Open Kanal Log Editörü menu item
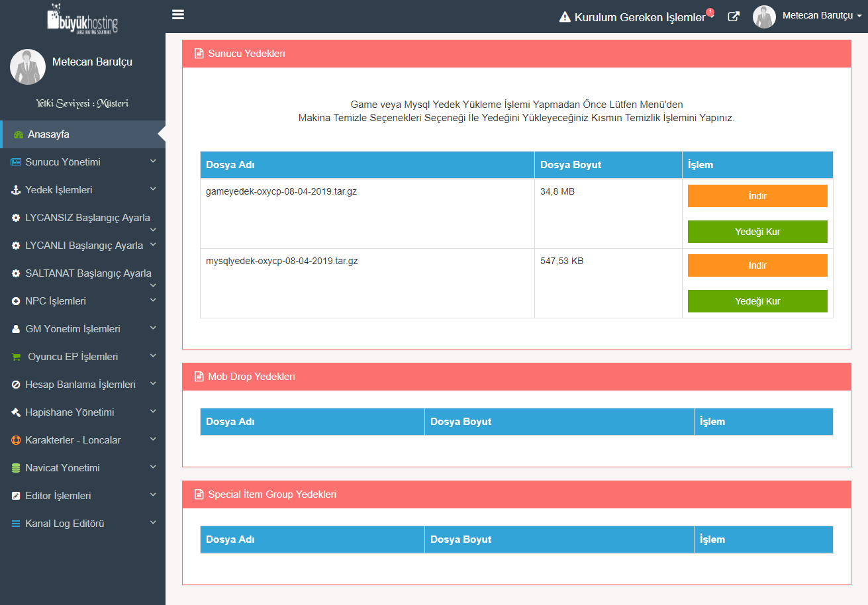868x605 pixels. tap(64, 524)
